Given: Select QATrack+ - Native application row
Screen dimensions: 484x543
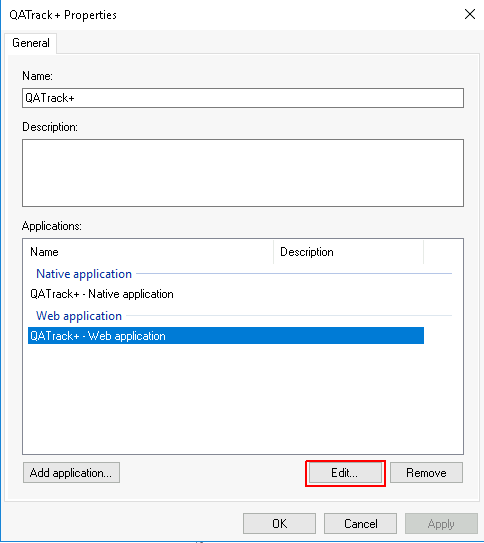Looking at the screenshot, I should [x=226, y=294].
